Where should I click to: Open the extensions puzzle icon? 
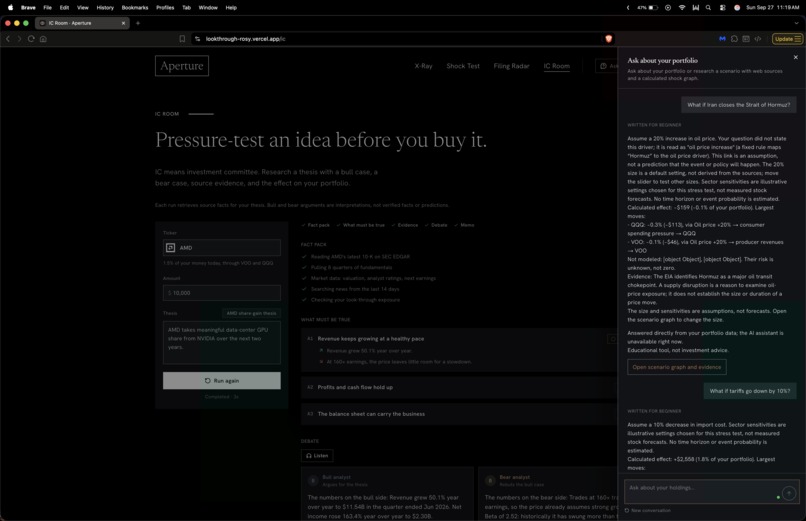(x=734, y=39)
